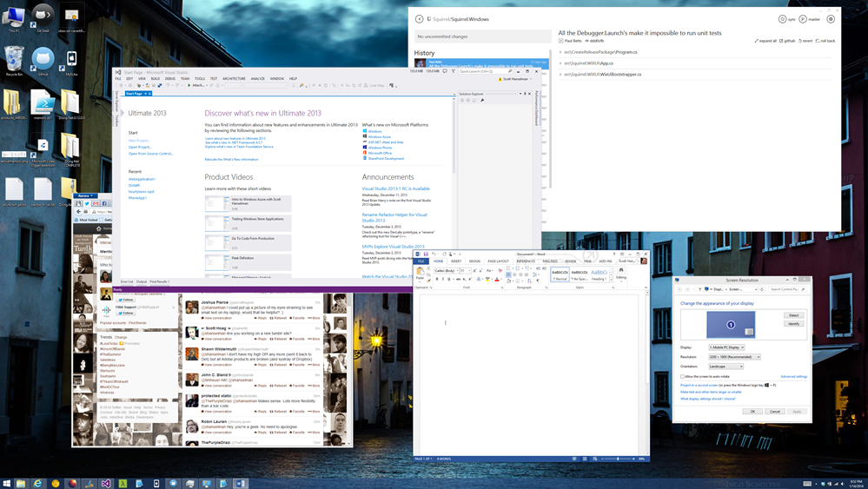Select Center alignment in Word Paragraph group

(514, 275)
